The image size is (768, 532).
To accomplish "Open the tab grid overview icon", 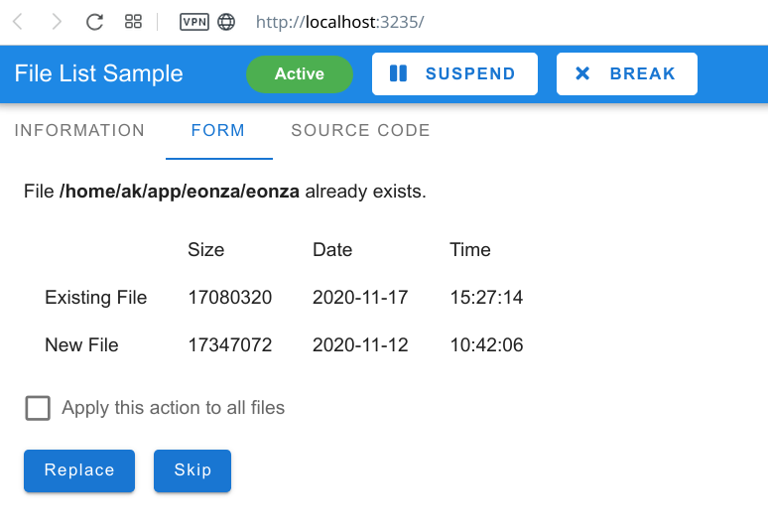I will pyautogui.click(x=133, y=22).
